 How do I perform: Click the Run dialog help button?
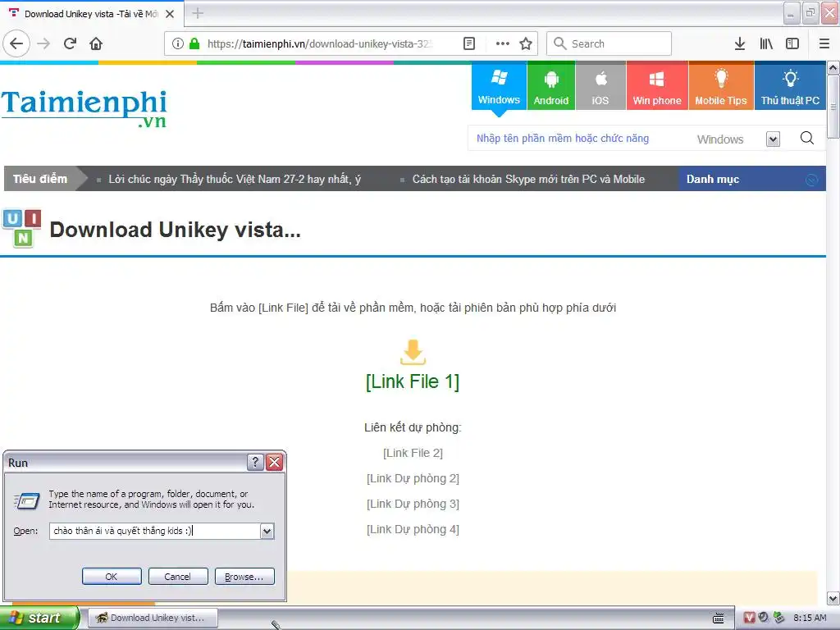[x=255, y=463]
